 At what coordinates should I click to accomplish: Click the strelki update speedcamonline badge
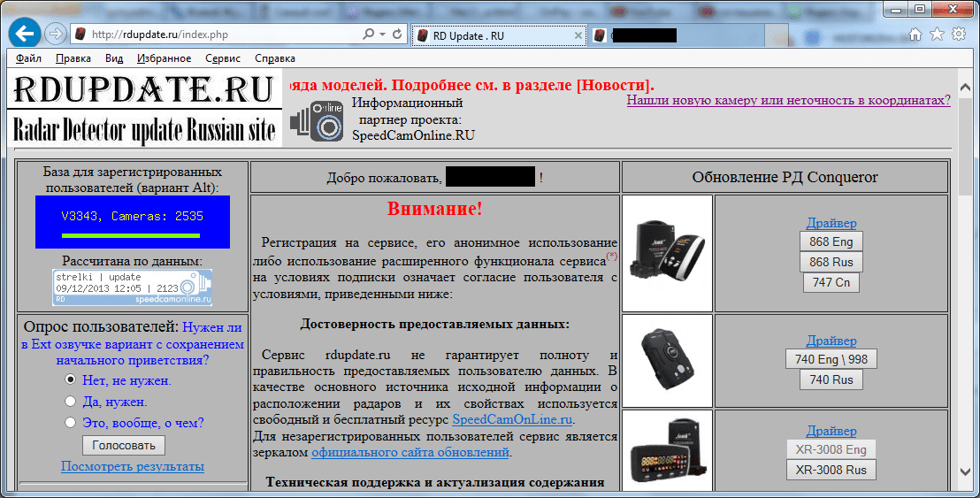pos(132,287)
